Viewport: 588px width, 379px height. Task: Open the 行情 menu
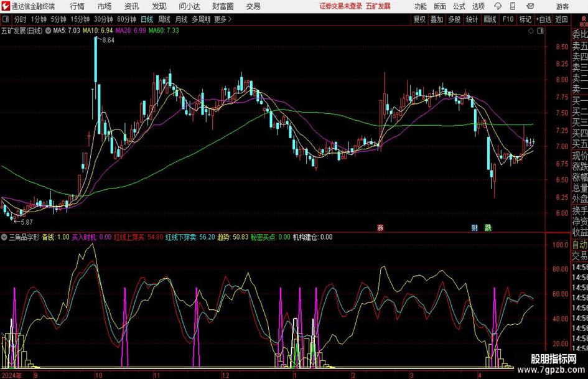tap(77, 6)
